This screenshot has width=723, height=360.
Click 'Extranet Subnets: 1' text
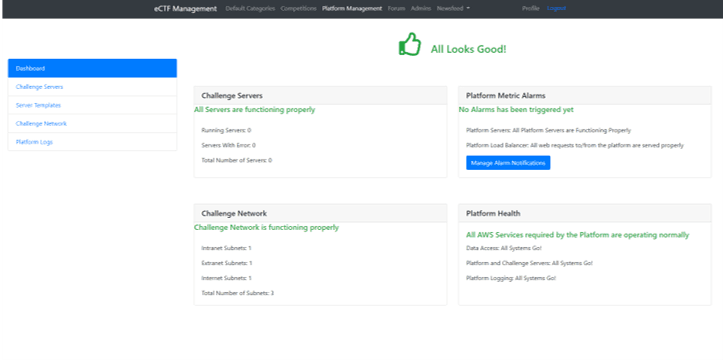227,263
